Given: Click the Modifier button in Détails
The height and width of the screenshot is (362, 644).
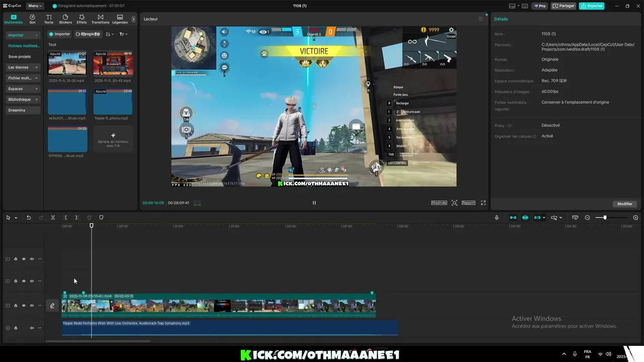Looking at the screenshot, I should tap(625, 204).
